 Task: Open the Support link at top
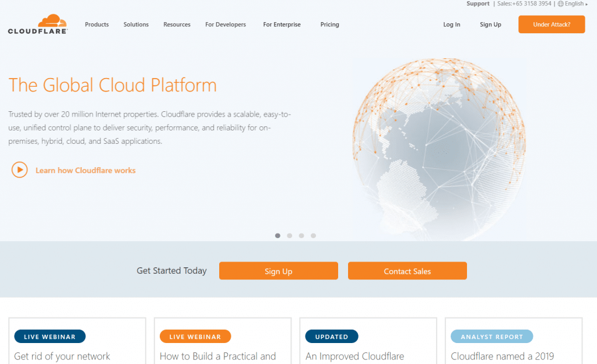click(477, 3)
